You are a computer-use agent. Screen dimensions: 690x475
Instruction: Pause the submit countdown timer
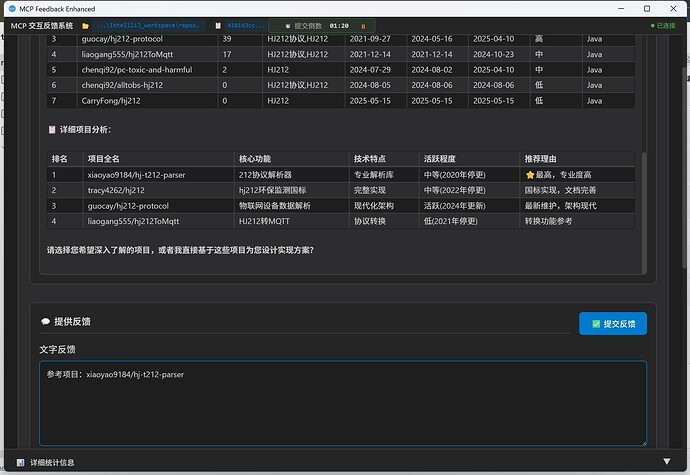click(363, 26)
